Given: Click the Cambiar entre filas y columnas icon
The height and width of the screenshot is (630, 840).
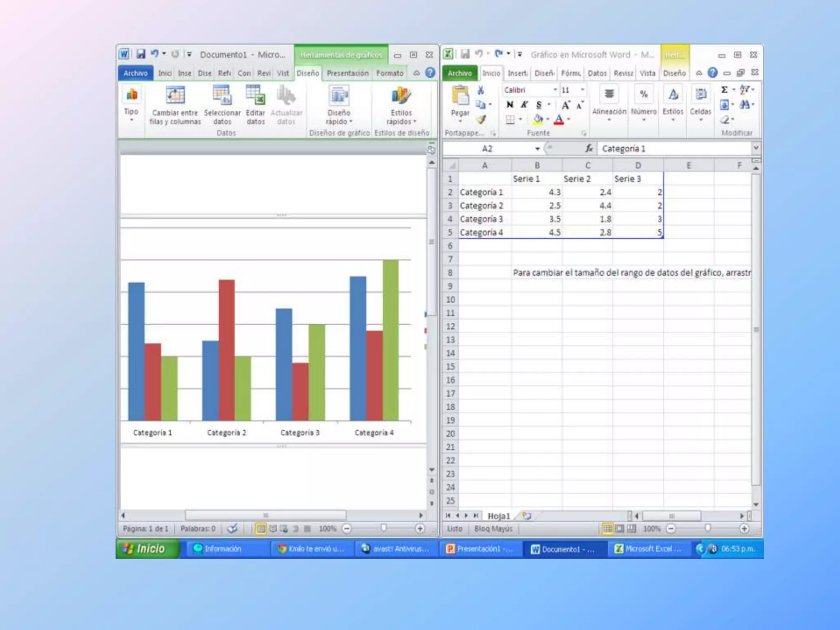Looking at the screenshot, I should tap(175, 96).
